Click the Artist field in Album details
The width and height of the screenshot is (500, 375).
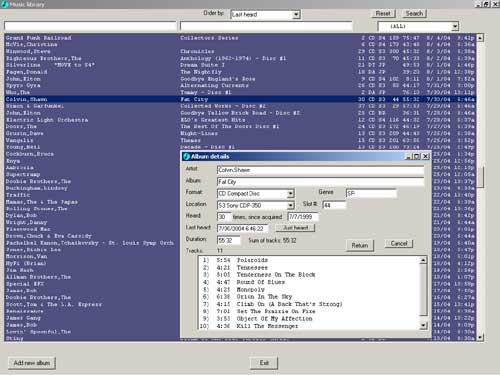coord(320,170)
